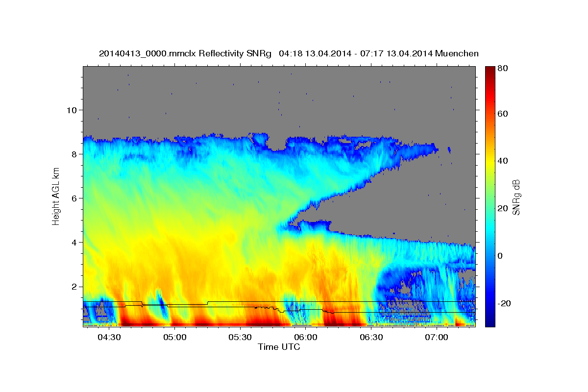Click the 06:00 time tick label
The width and height of the screenshot is (588, 392).
click(x=305, y=337)
